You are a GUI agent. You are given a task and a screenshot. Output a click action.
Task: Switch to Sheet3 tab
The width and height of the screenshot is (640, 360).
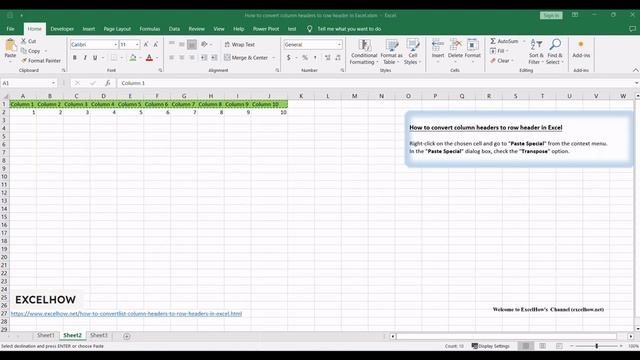point(98,335)
